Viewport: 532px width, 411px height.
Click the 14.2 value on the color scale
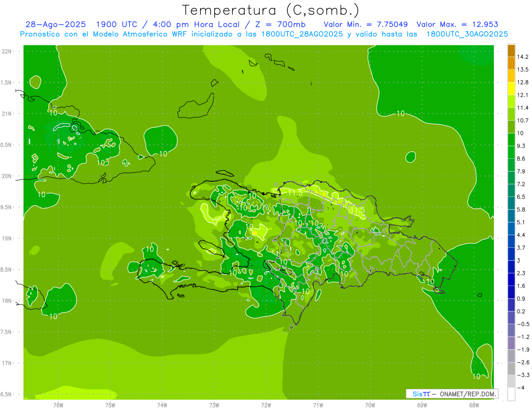coord(523,57)
